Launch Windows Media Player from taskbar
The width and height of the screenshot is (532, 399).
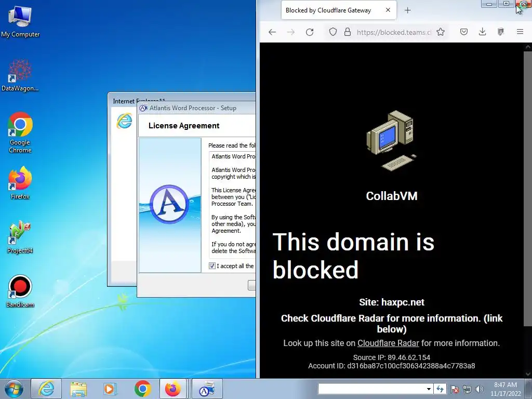click(110, 389)
